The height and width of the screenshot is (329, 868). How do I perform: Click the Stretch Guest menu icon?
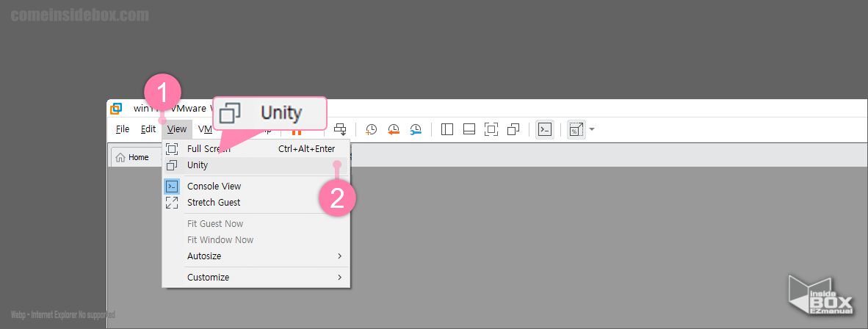172,202
